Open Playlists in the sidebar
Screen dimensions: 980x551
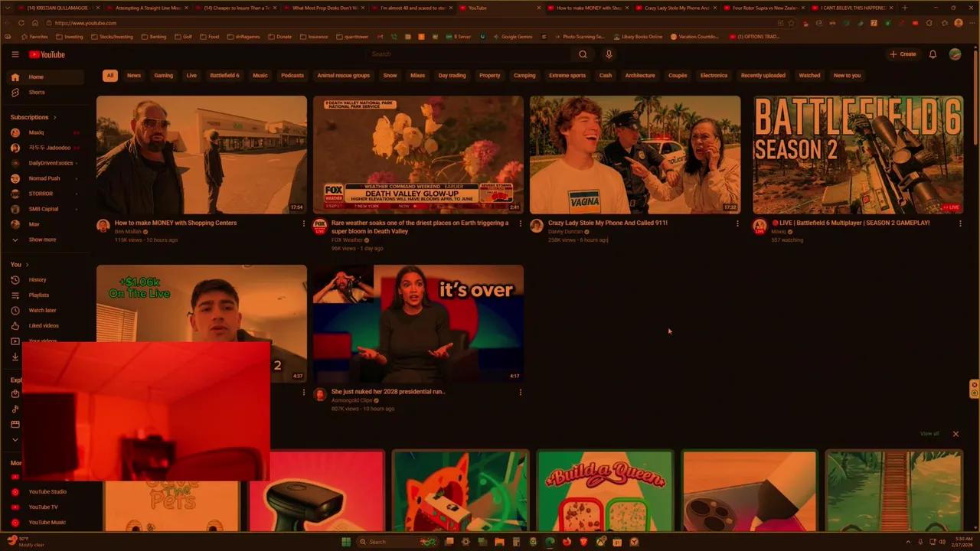click(x=46, y=295)
